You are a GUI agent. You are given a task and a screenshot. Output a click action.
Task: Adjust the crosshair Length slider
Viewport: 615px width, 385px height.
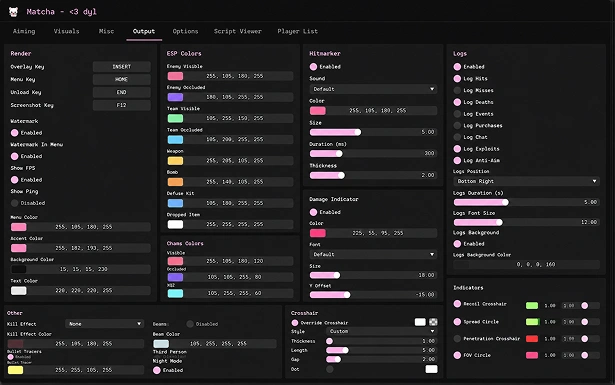[381, 350]
